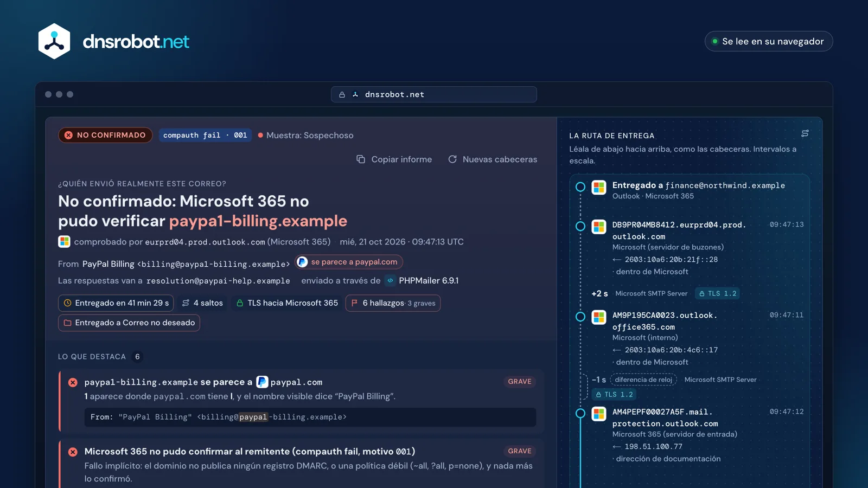Click 'Entregado en 41 min 29 s' chip
This screenshot has height=488, width=868.
(116, 303)
